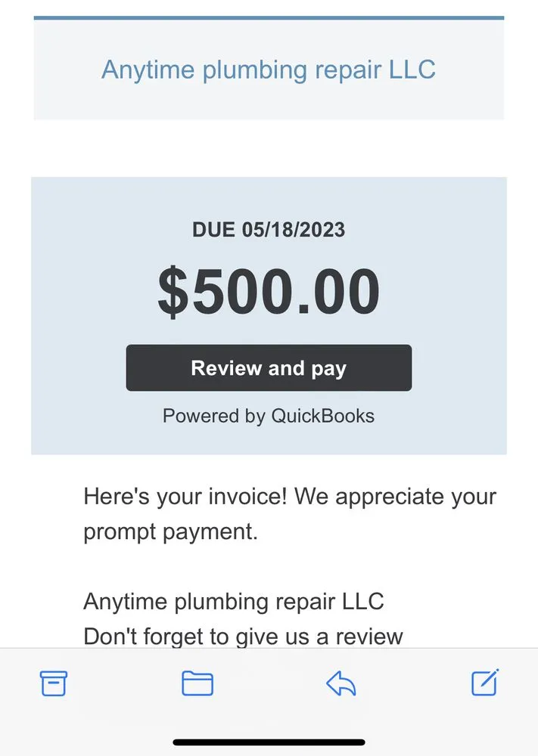Tap the folder icon in the bottom bar
538x756 pixels.
pos(197,683)
